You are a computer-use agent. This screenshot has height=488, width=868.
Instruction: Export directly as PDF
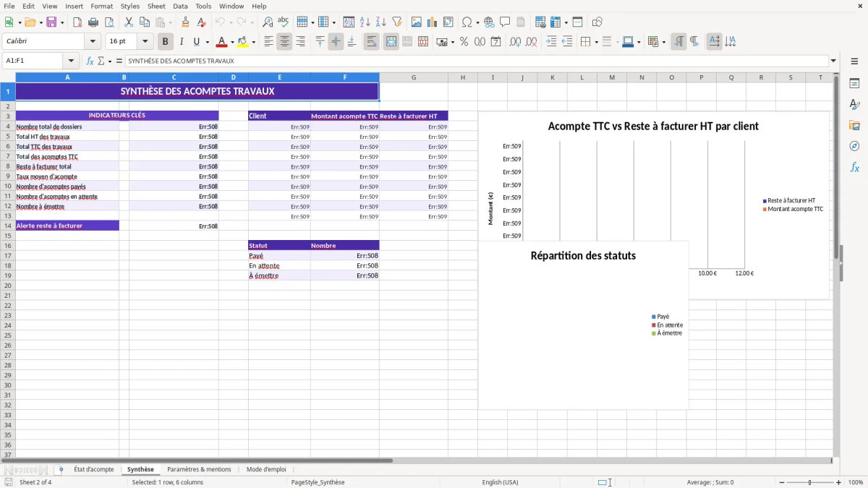pyautogui.click(x=77, y=22)
